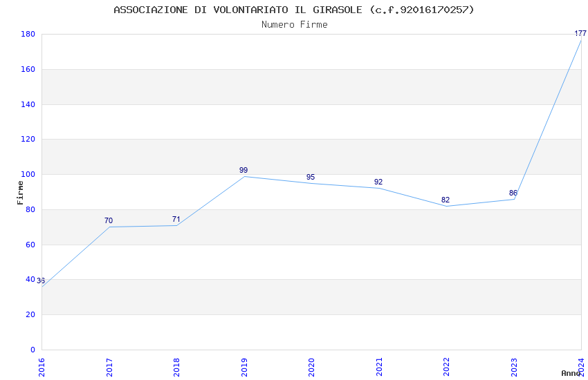Select the data label 92
588x380 pixels.
378,182
